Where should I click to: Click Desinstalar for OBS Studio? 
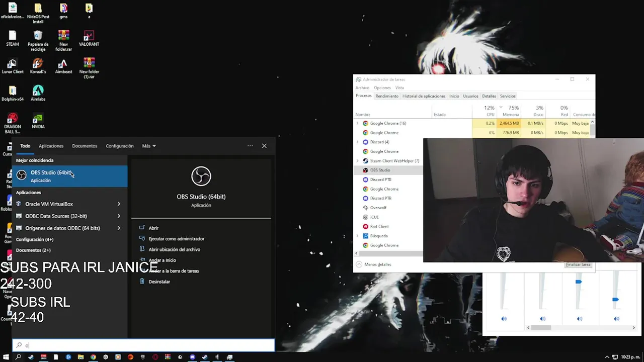[x=155, y=282]
